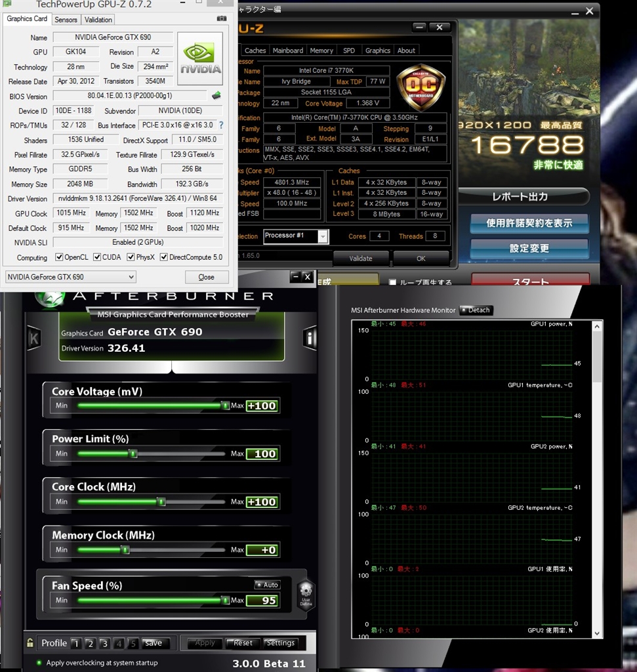
Task: Click hardware monitor scrollbar up arrow
Action: [x=597, y=327]
